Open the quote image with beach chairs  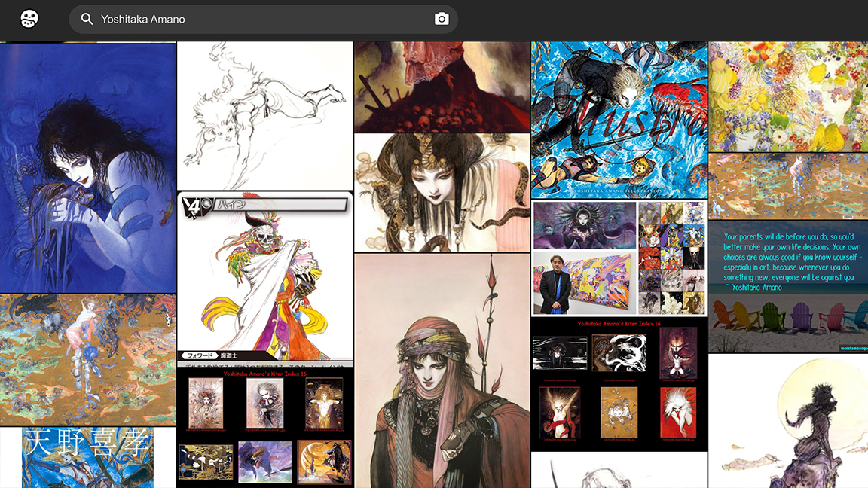point(788,287)
